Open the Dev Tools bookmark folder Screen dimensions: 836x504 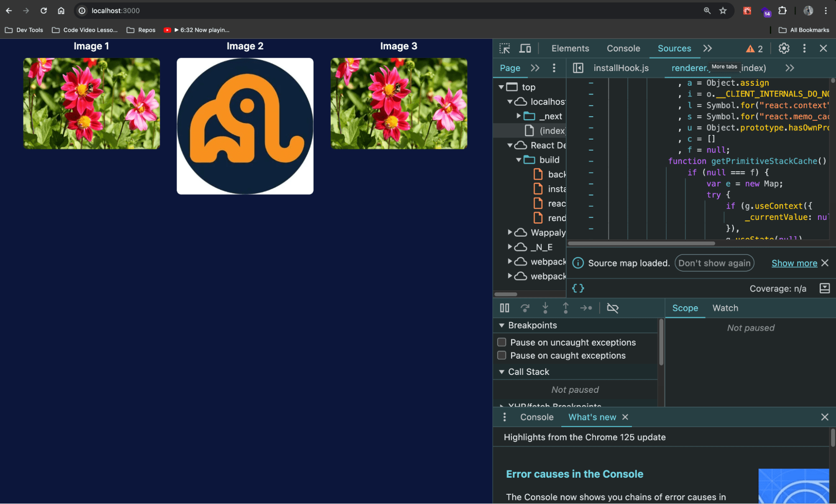coord(24,30)
